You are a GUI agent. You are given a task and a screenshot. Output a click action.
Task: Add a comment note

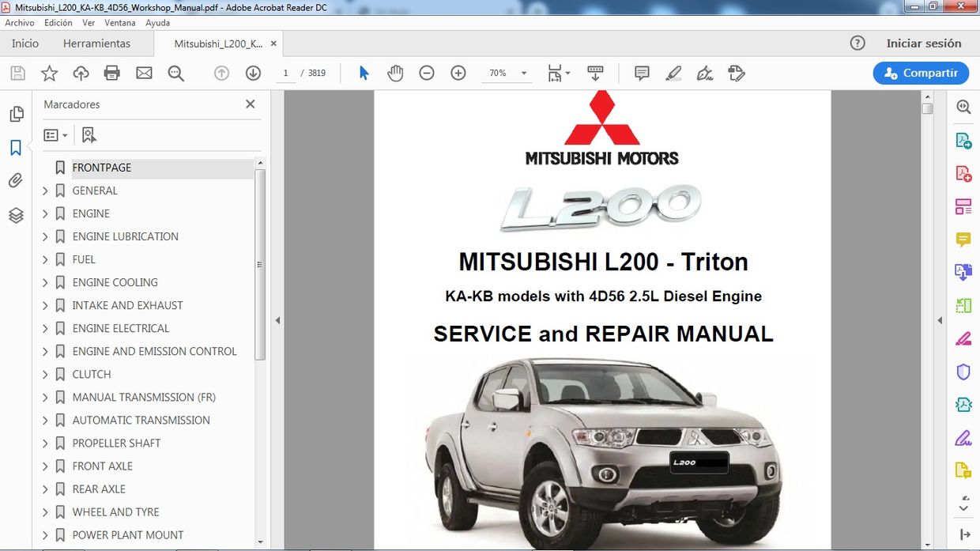point(642,74)
